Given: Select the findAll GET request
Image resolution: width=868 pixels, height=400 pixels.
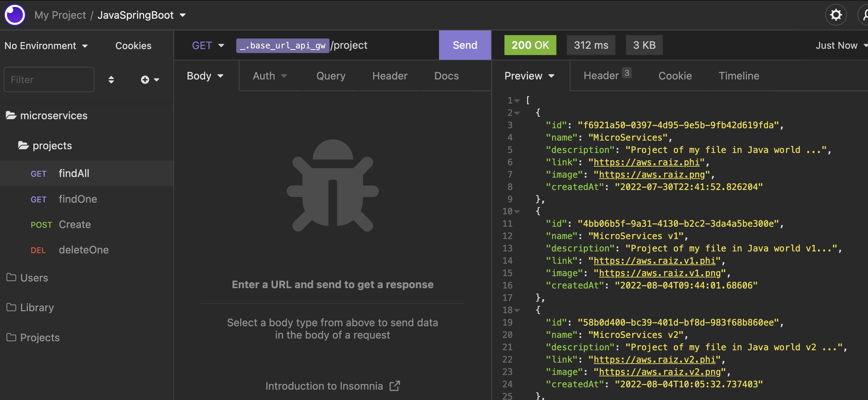Looking at the screenshot, I should (87, 173).
